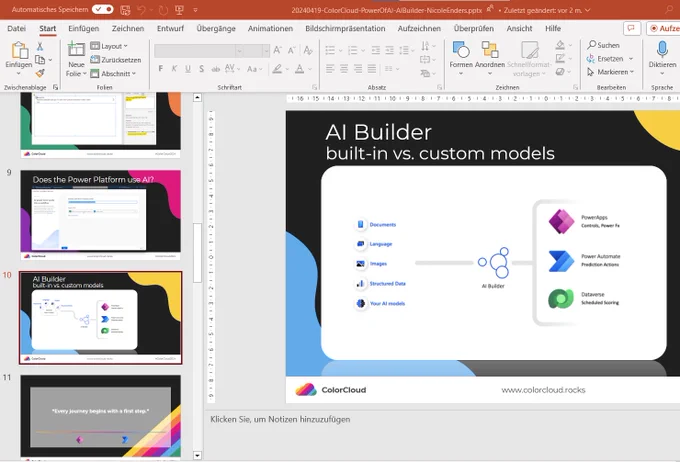680x462 pixels.
Task: Open the Quick Access Toolbar customize dropdown
Action: coord(196,10)
